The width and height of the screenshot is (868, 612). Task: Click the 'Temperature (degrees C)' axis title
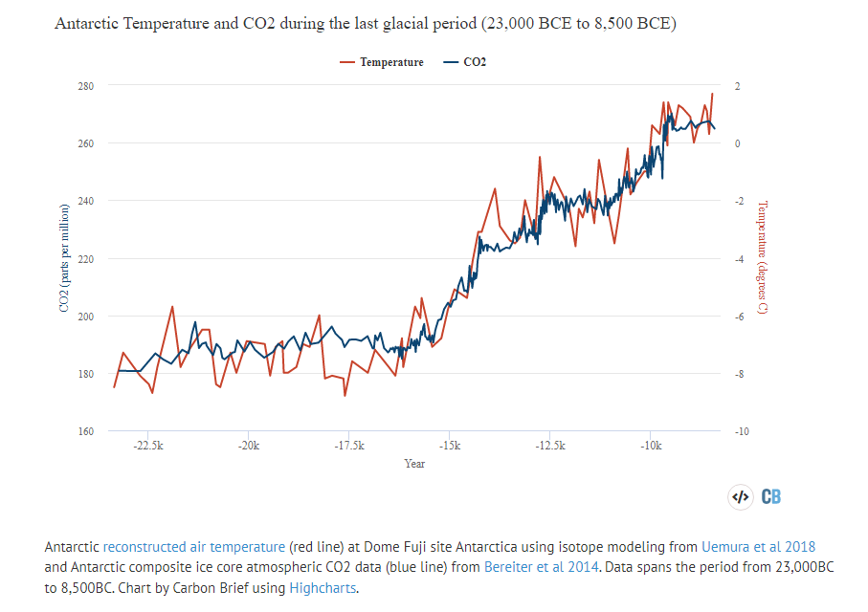763,258
